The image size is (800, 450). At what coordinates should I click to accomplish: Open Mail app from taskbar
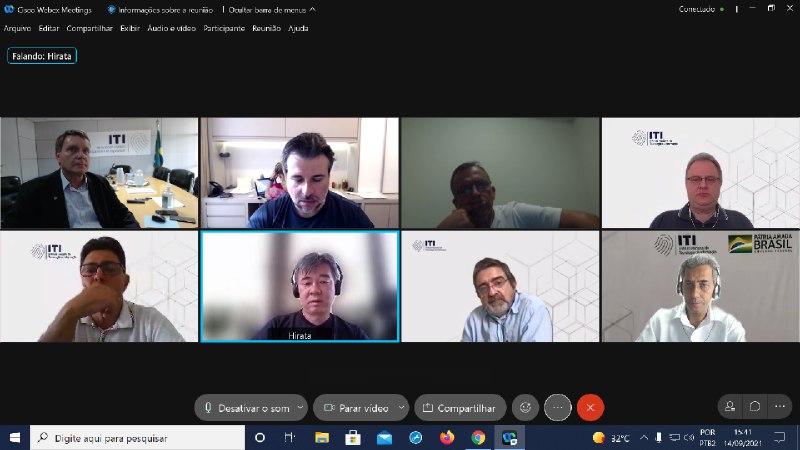tap(384, 438)
